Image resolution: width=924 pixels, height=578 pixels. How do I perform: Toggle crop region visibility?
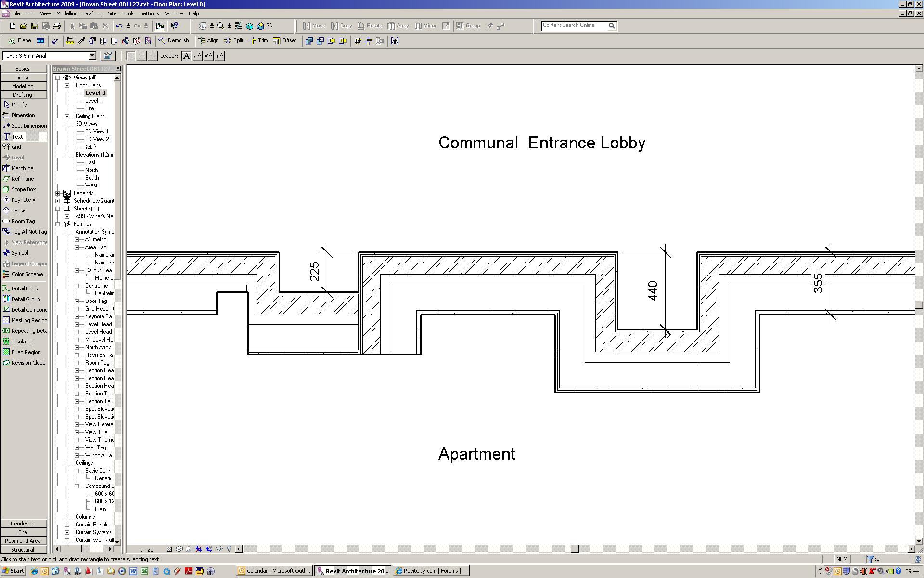pyautogui.click(x=209, y=549)
